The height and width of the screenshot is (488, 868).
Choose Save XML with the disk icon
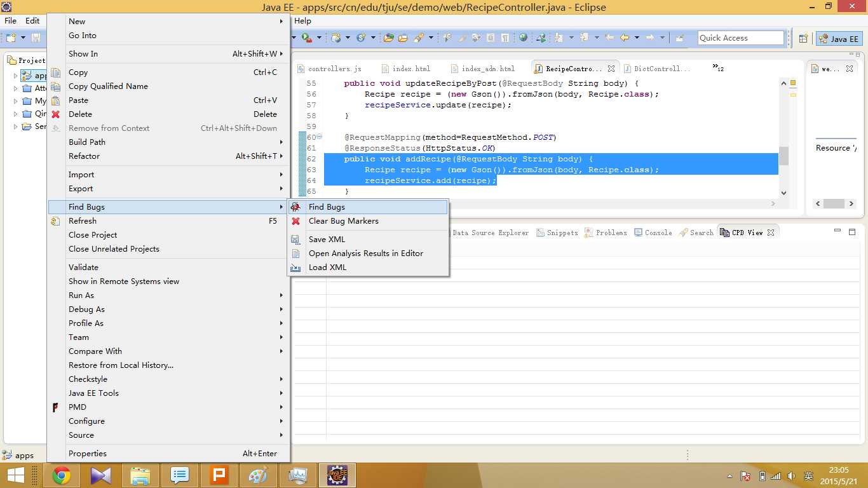(369, 240)
